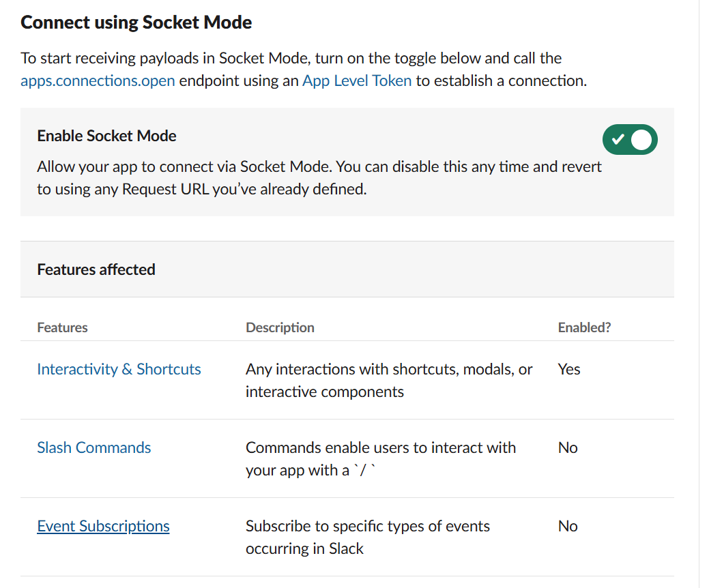
Task: Click the No value in Event Subscriptions row
Action: 568,526
